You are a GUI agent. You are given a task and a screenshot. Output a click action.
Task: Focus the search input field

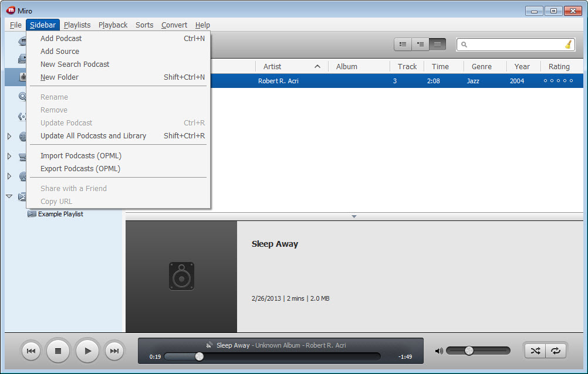point(516,45)
